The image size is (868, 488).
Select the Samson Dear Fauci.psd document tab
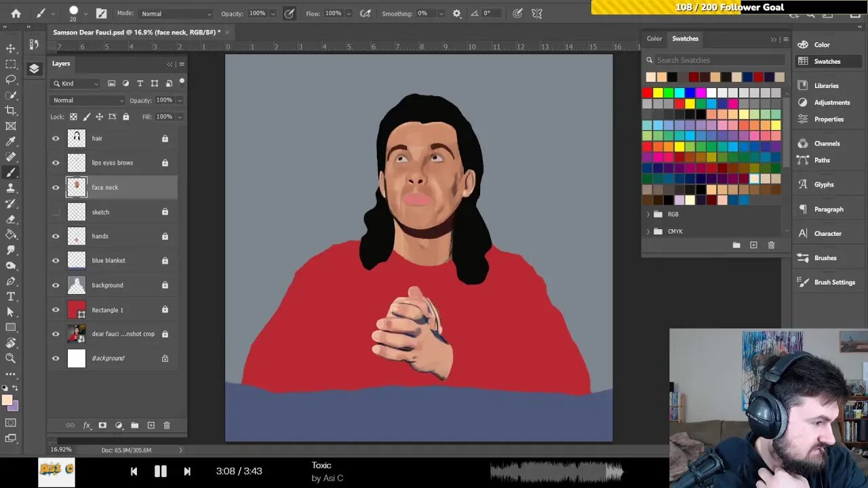click(x=137, y=32)
